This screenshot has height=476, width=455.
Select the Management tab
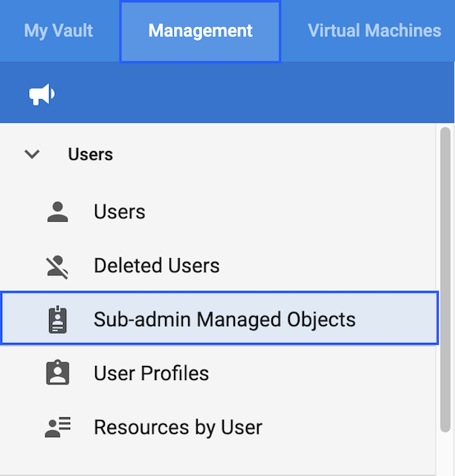(200, 31)
